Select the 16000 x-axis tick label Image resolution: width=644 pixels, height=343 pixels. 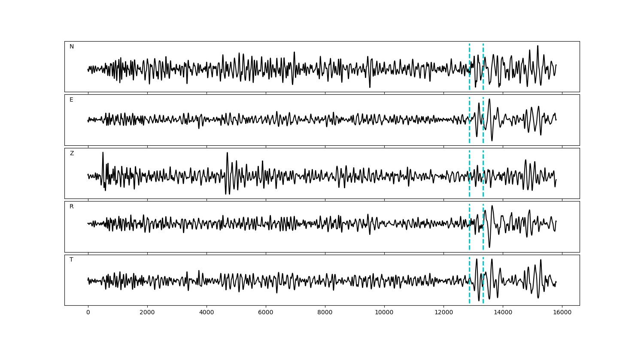(x=562, y=313)
